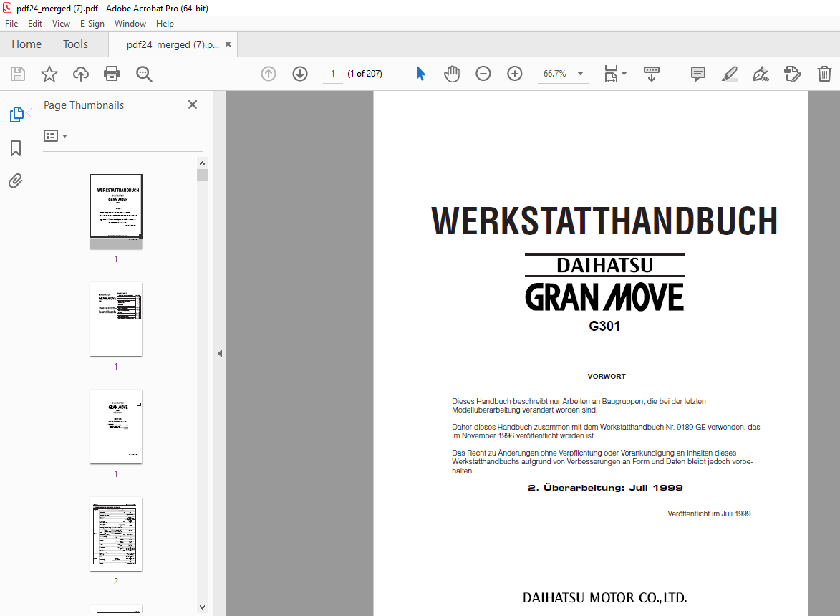Image resolution: width=840 pixels, height=616 pixels.
Task: Click the Save file icon
Action: [18, 73]
